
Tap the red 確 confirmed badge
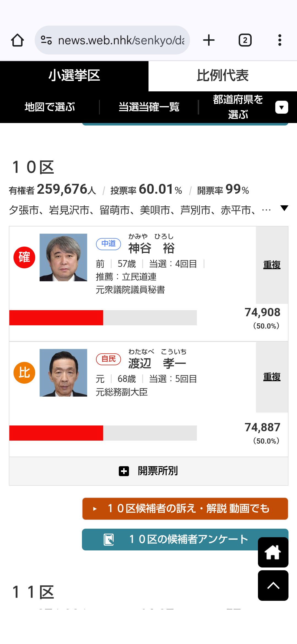[24, 257]
